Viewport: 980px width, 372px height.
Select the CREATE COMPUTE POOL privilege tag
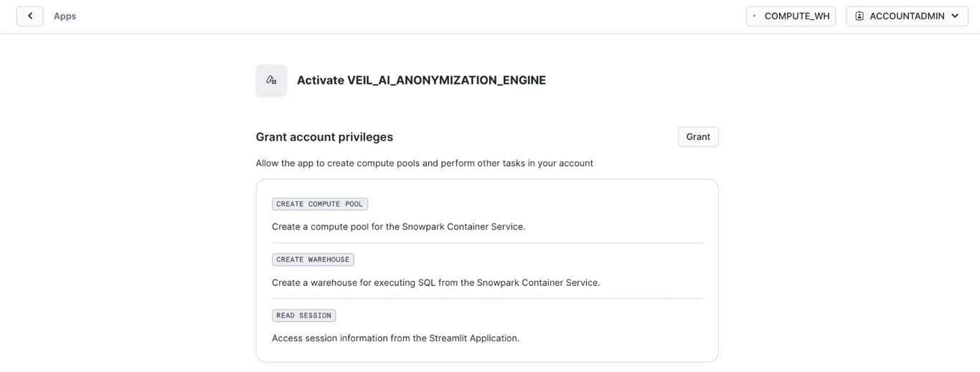(320, 204)
